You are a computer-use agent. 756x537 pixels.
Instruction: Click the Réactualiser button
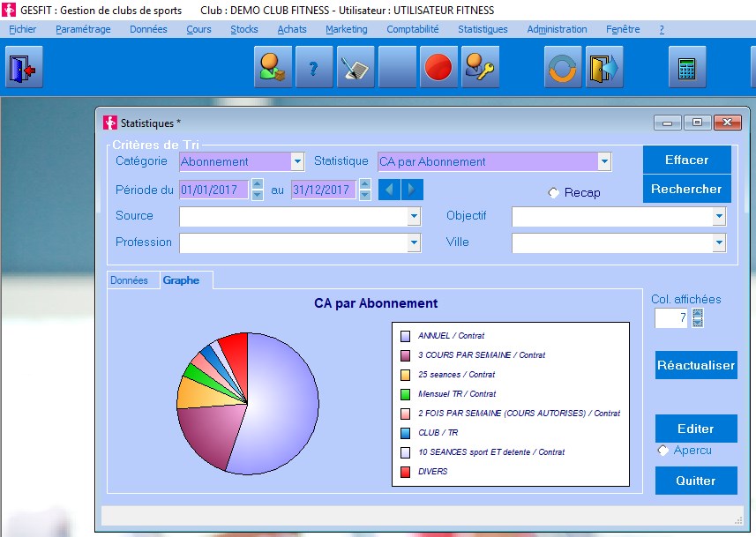coord(695,365)
